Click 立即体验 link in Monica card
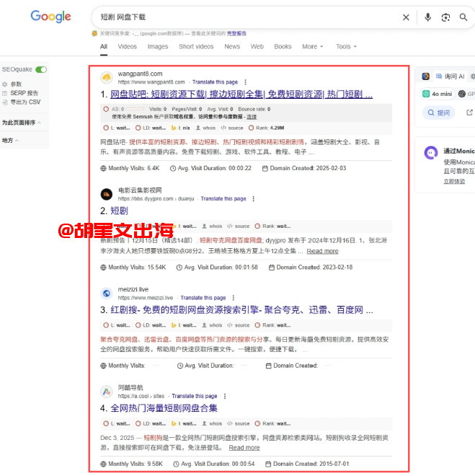This screenshot has height=476, width=475. click(454, 181)
